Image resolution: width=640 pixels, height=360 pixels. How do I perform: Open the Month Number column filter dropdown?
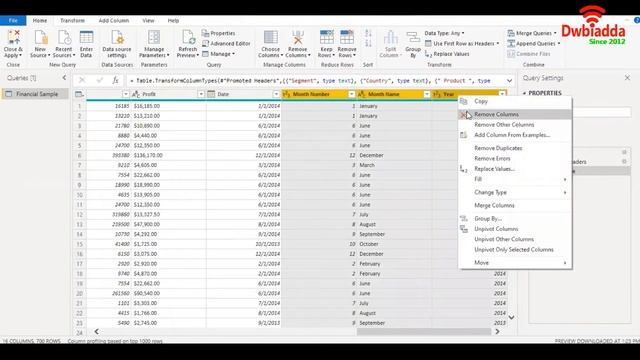tap(351, 94)
